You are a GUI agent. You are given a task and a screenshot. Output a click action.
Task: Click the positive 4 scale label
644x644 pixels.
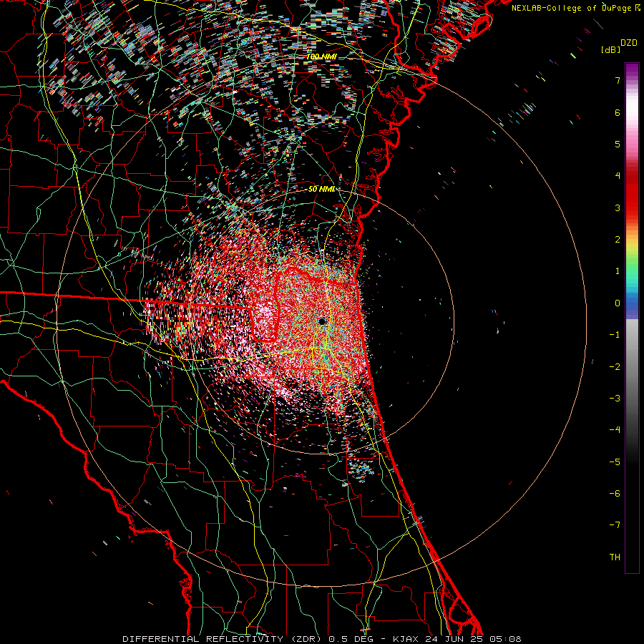pos(618,176)
